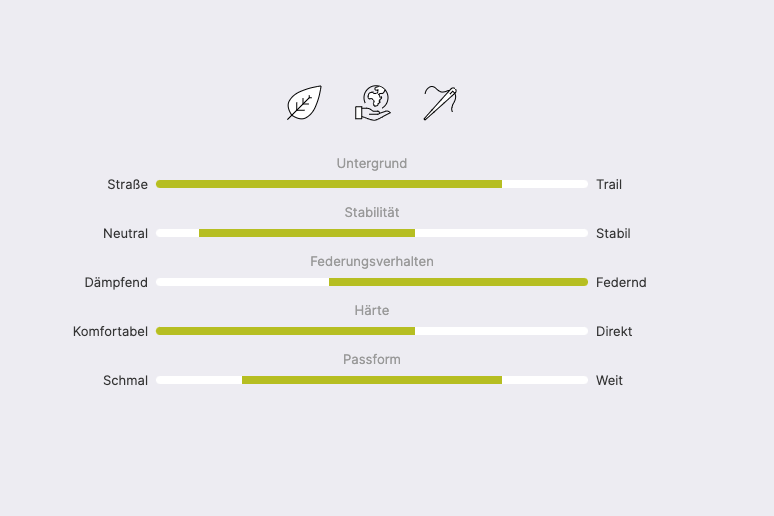Click the Federungsverhalten slider bar
774x516 pixels.
pyautogui.click(x=372, y=282)
